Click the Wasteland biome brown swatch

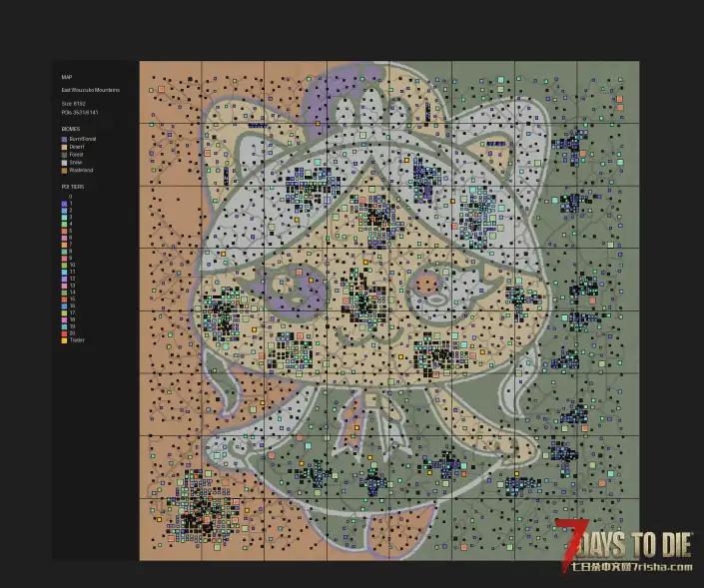(64, 170)
